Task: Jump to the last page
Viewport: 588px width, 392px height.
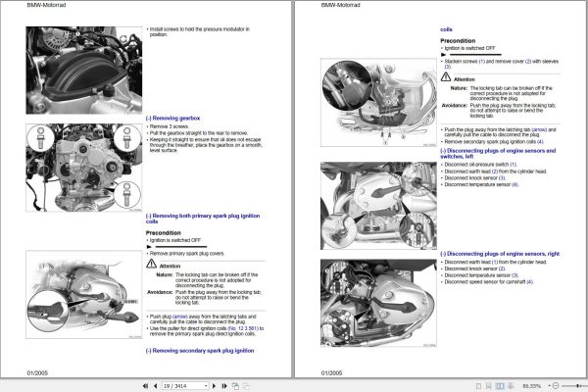Action: click(224, 385)
